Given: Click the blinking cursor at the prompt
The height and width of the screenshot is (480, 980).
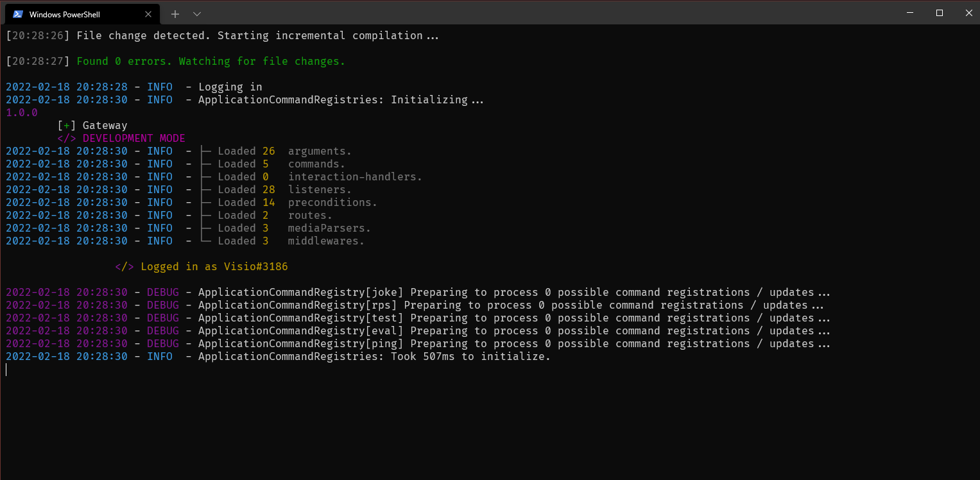Looking at the screenshot, I should [6, 370].
